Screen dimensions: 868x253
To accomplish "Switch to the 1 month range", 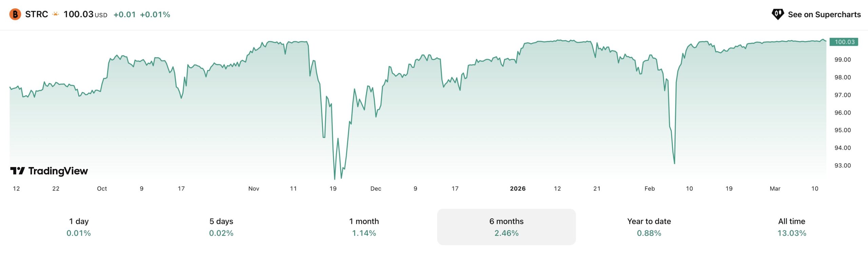I will 364,227.
